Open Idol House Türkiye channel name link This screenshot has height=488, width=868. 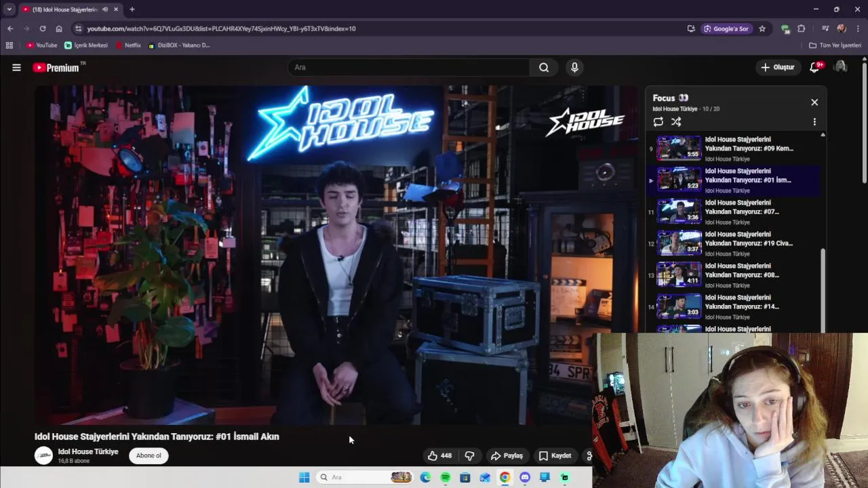click(88, 451)
